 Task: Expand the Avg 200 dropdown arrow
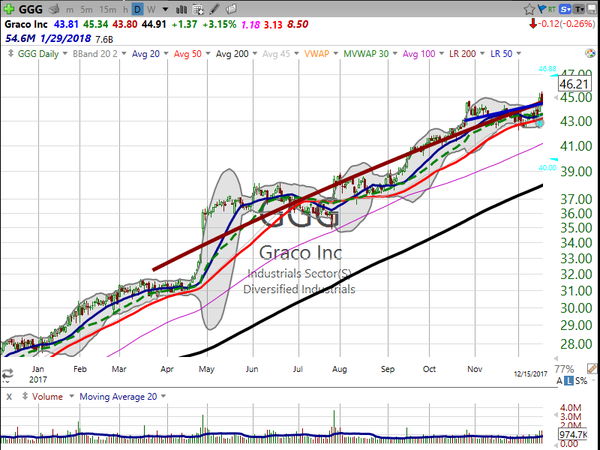tap(254, 54)
